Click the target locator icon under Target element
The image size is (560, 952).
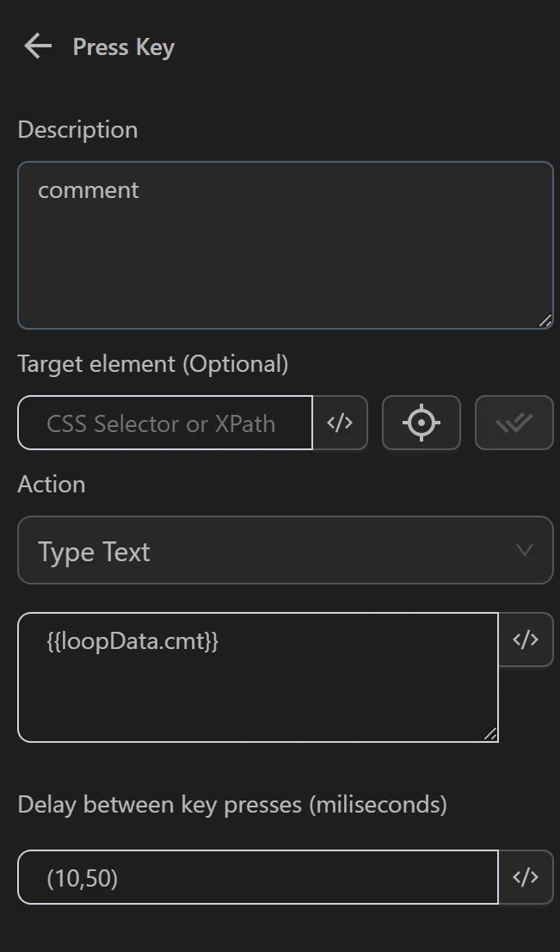coord(421,423)
